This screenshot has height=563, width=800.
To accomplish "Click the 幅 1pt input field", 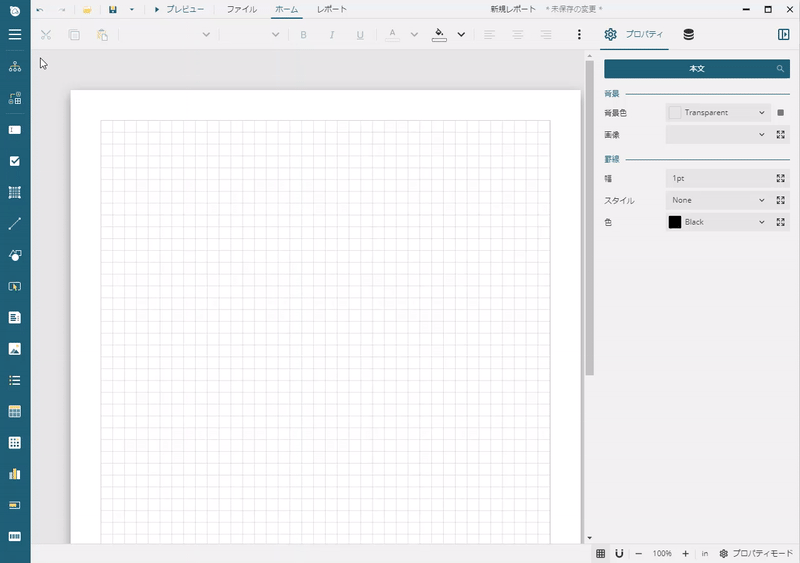I will 718,178.
